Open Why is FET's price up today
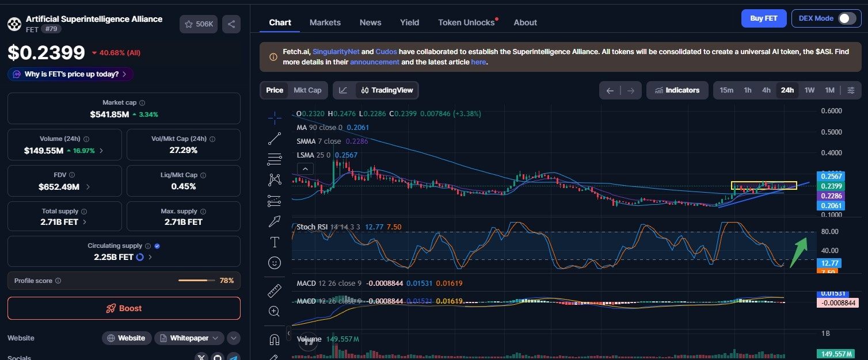This screenshot has width=868, height=360. [x=71, y=74]
